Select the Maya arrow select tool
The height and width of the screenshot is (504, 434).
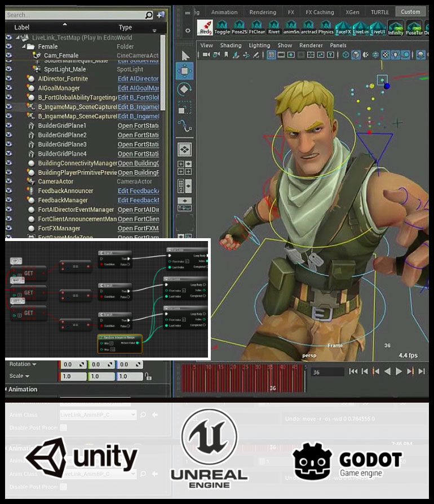[x=185, y=55]
